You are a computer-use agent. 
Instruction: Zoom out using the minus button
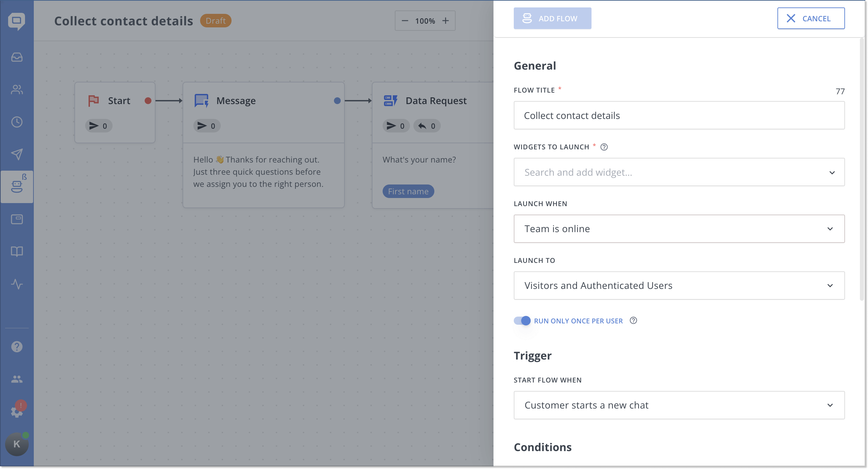point(405,20)
